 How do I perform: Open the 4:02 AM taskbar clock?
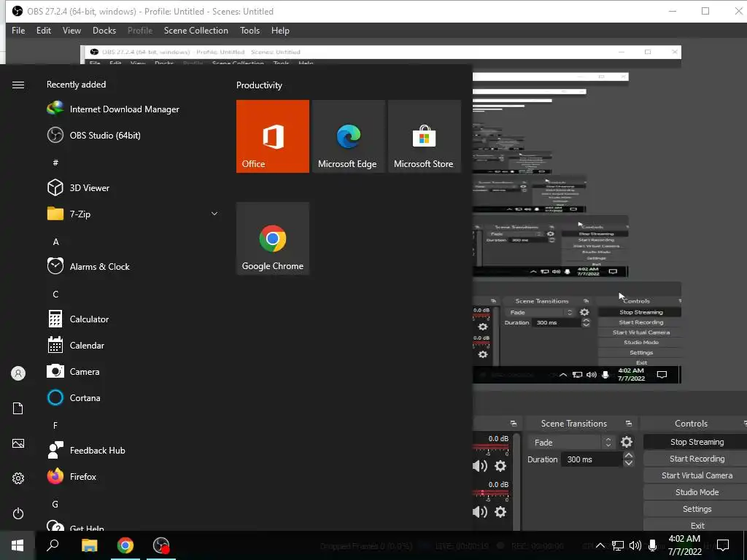coord(684,545)
